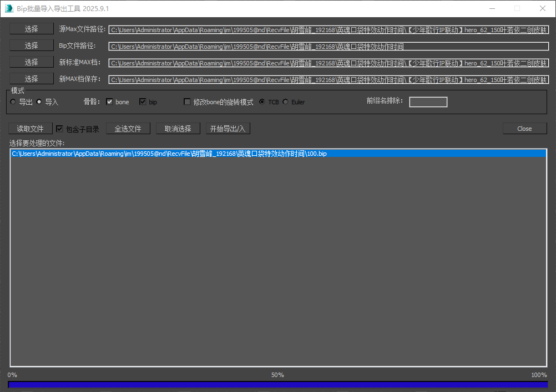Click 选择 button for Bip文件路径
Image resolution: width=556 pixels, height=392 pixels.
click(31, 45)
